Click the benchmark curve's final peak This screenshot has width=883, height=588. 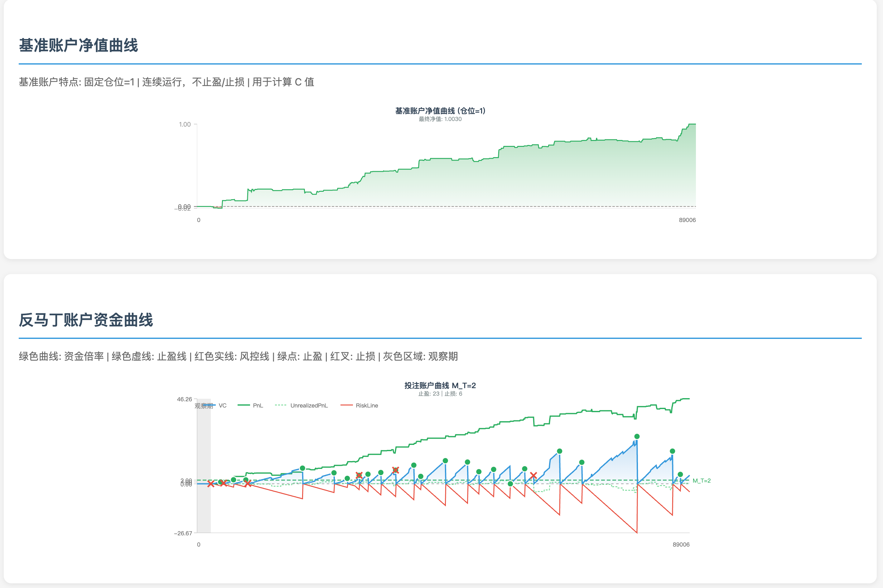tap(692, 124)
